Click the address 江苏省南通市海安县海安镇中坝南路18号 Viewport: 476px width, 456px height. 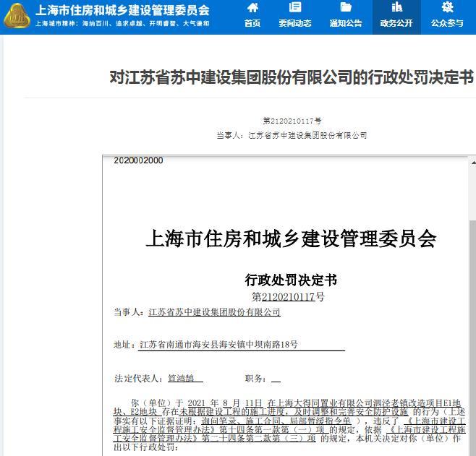click(x=218, y=345)
